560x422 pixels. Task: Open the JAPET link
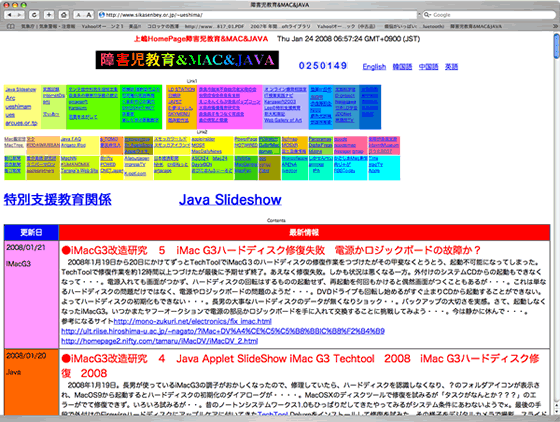click(175, 102)
